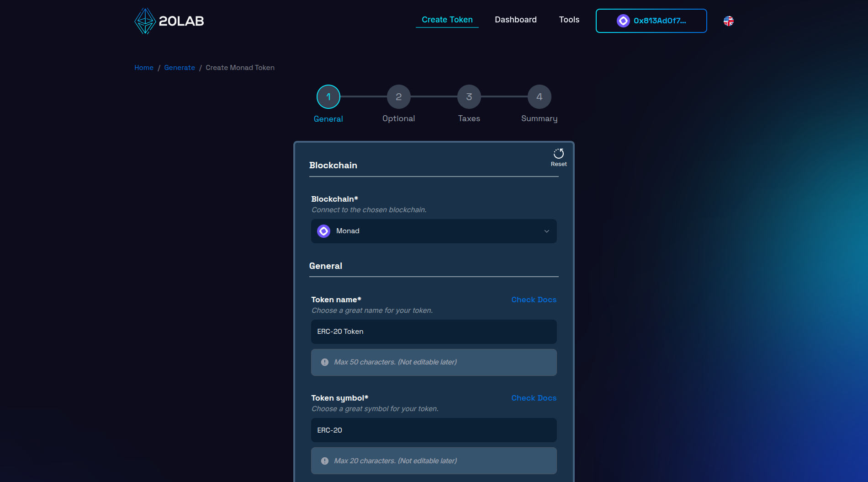This screenshot has width=868, height=482.
Task: Click the General step label
Action: [328, 119]
